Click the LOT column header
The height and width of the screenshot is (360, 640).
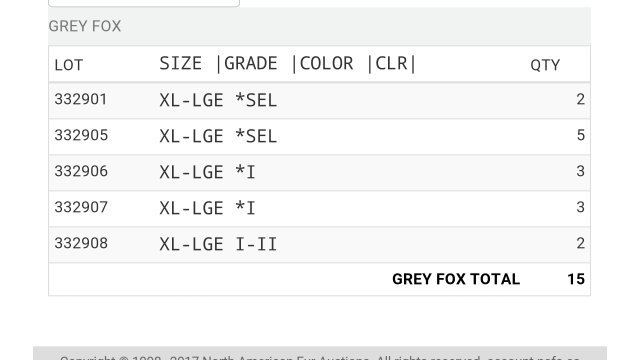(x=69, y=65)
